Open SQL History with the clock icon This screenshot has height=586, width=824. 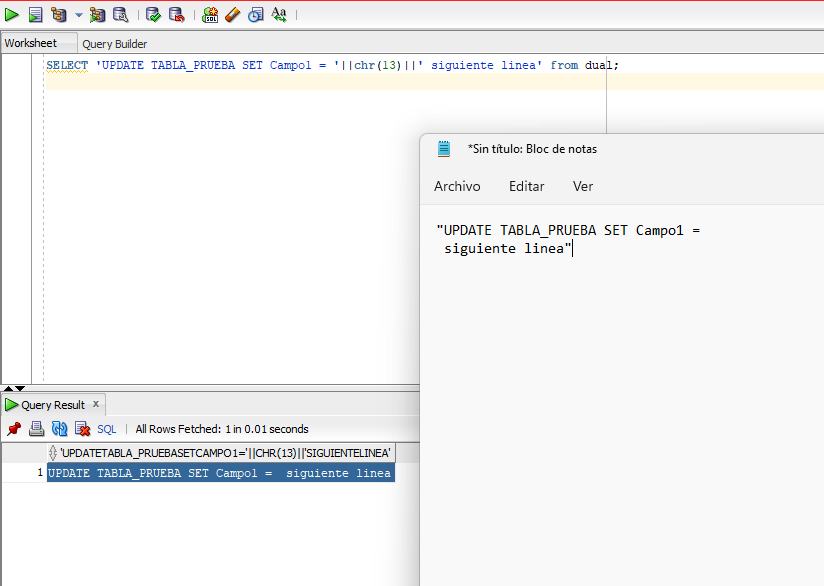[255, 14]
